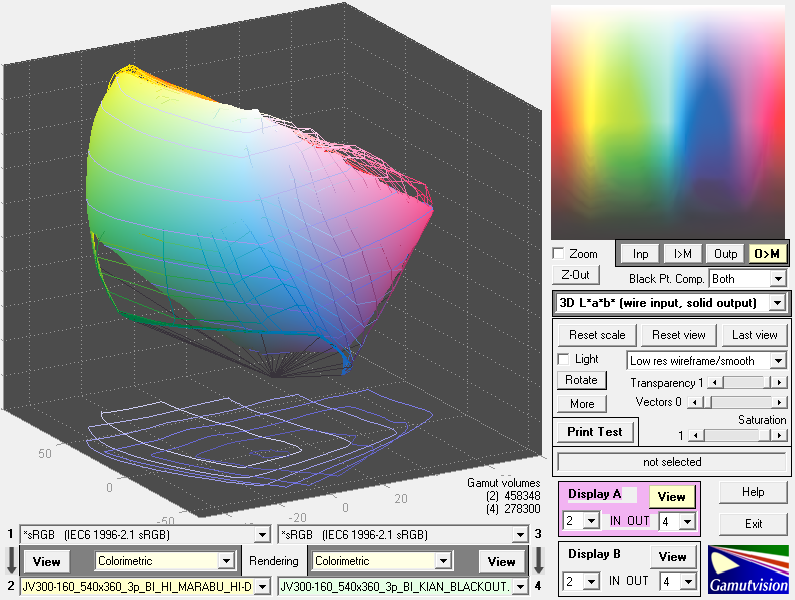This screenshot has width=795, height=600.
Task: Click Vectors slider left arrow
Action: 695,402
